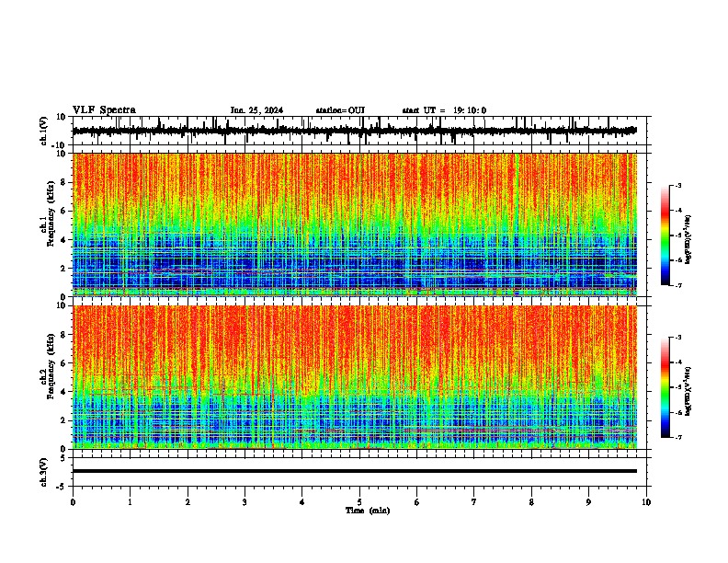Select the date text "Jan. 25, 2024"
The image size is (728, 563).
256,110
